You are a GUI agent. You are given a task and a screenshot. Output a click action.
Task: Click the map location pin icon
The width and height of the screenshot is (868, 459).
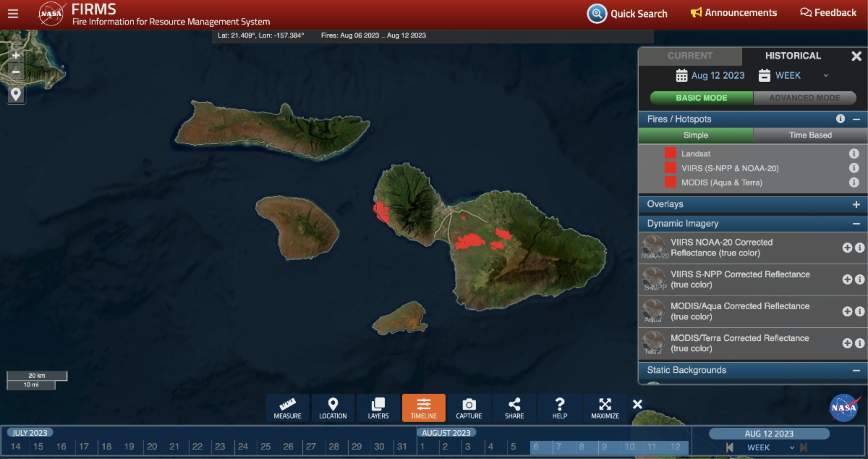pos(16,94)
